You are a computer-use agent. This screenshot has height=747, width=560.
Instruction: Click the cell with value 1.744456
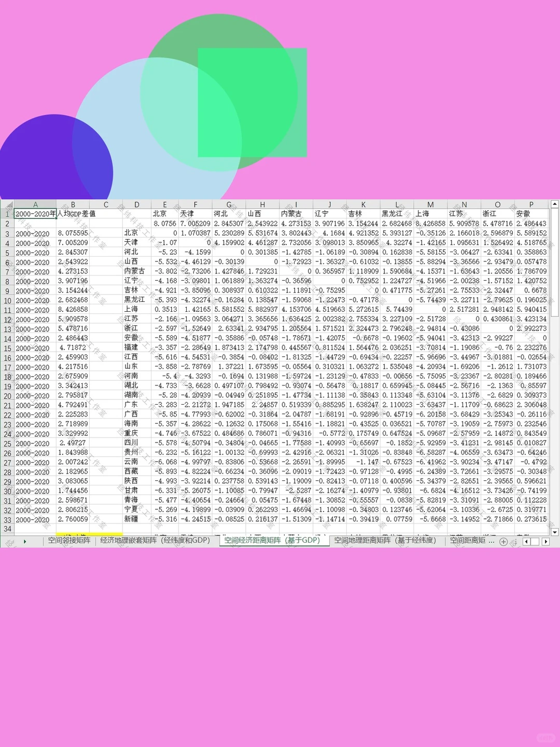(73, 491)
